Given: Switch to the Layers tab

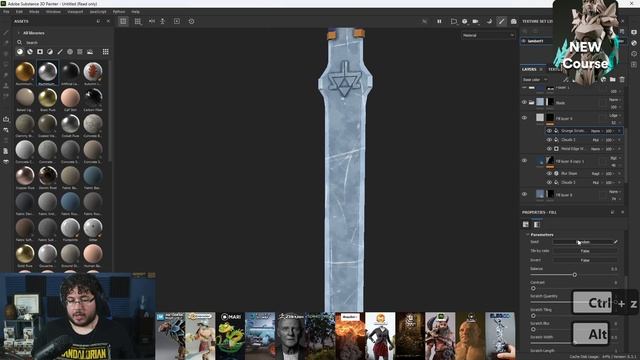Looking at the screenshot, I should click(529, 69).
